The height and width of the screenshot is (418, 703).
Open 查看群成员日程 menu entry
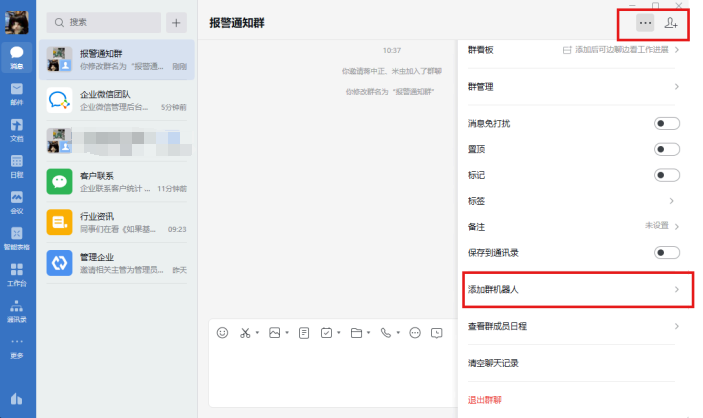click(573, 326)
